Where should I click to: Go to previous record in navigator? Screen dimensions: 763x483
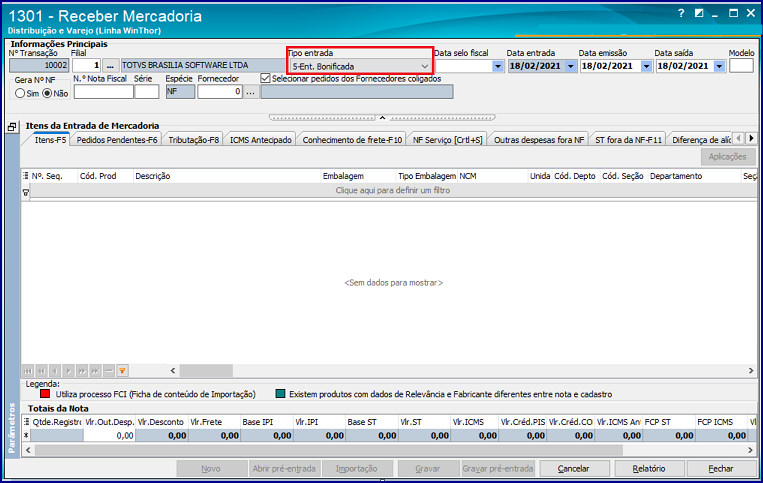[55, 371]
